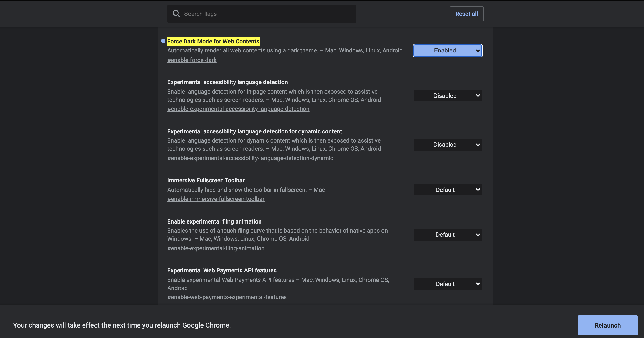The height and width of the screenshot is (338, 644).
Task: Click the highlighted Force Dark Mode title
Action: [213, 41]
